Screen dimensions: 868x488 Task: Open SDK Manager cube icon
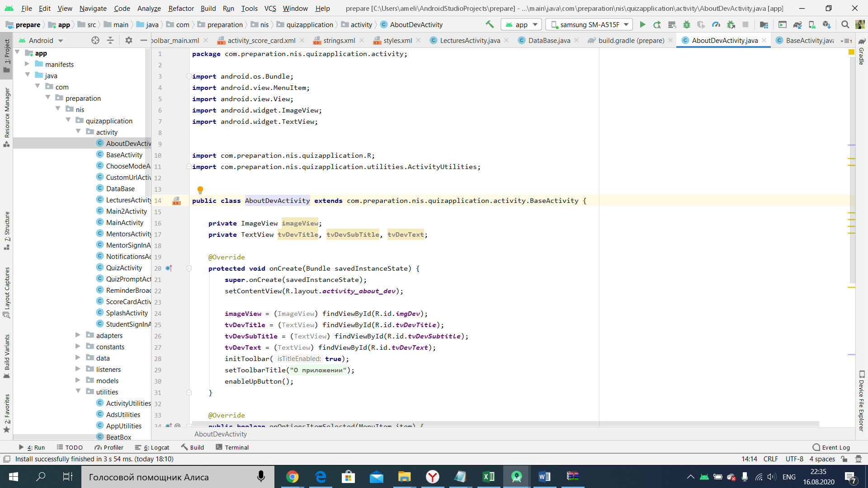point(826,24)
